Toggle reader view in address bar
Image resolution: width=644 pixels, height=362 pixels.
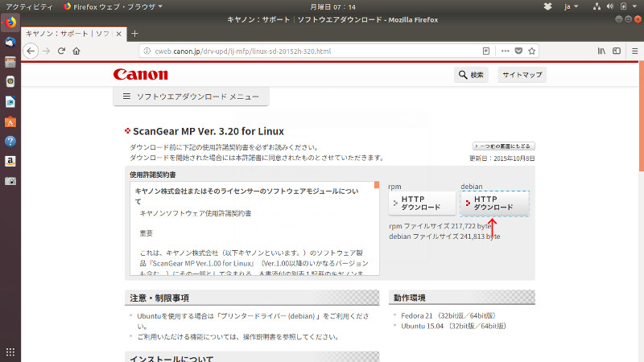486,51
